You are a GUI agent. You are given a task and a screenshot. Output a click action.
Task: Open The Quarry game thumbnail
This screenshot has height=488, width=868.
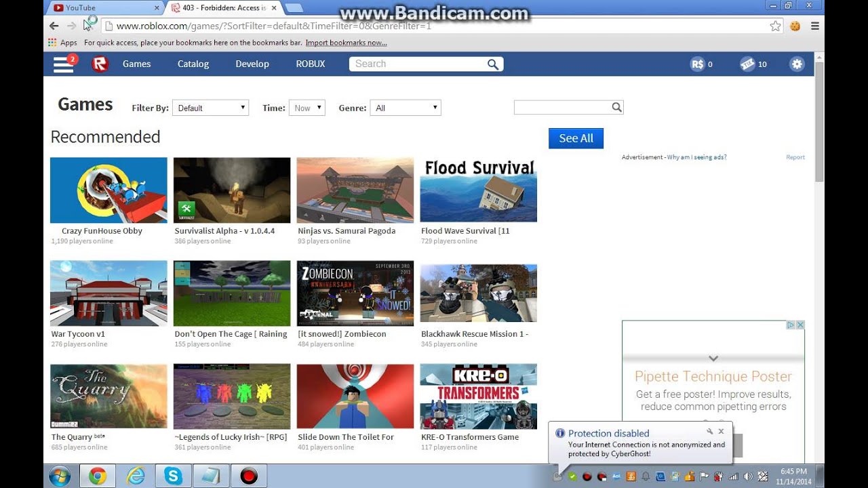pyautogui.click(x=108, y=396)
